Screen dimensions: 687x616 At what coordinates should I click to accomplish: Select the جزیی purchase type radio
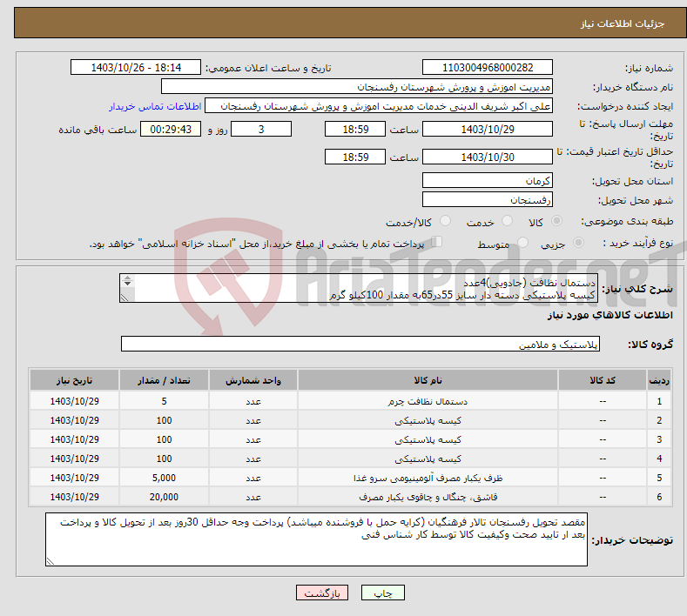point(578,243)
